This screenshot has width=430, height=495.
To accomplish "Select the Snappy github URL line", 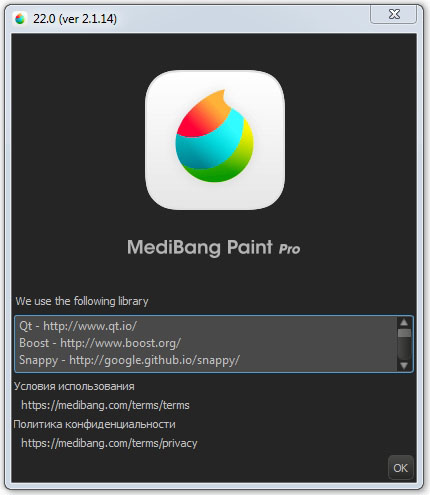I will [x=129, y=360].
